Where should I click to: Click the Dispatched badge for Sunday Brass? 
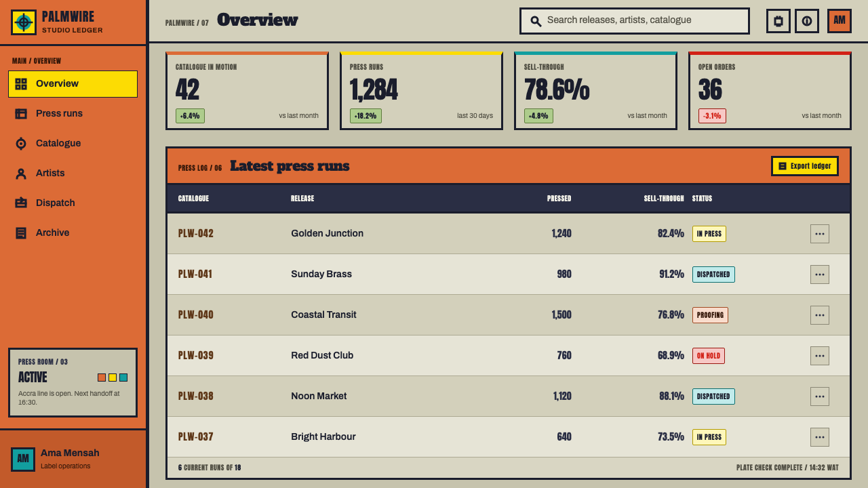pos(713,274)
